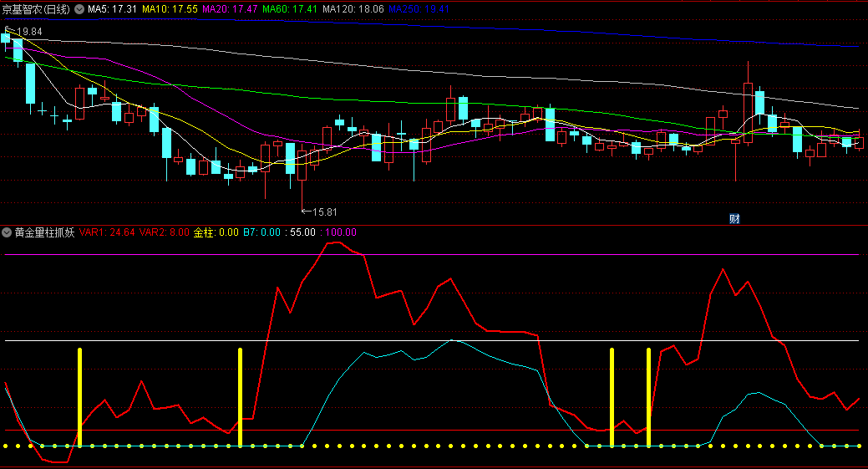Click the VAR2: 8.00 value

165,232
